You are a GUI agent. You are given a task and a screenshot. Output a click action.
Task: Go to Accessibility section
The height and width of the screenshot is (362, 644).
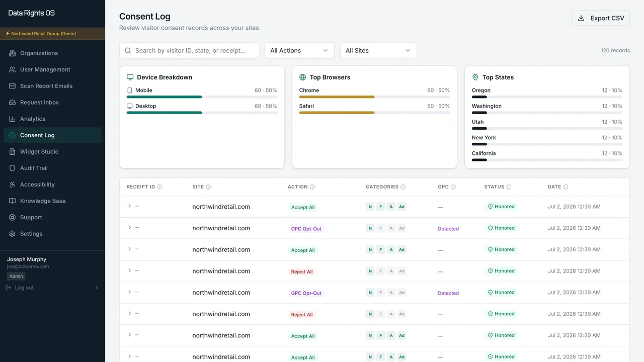click(52, 185)
